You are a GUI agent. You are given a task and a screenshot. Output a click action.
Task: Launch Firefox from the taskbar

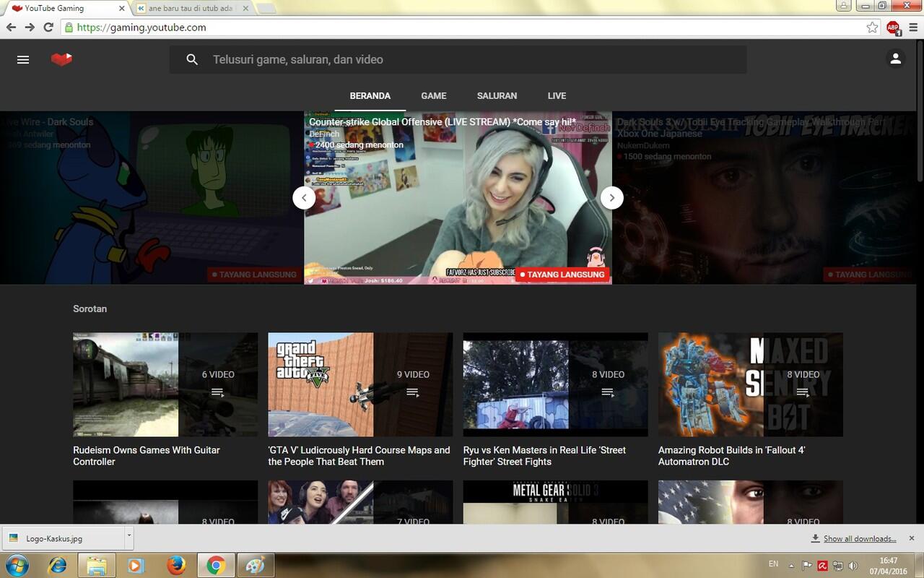[176, 565]
